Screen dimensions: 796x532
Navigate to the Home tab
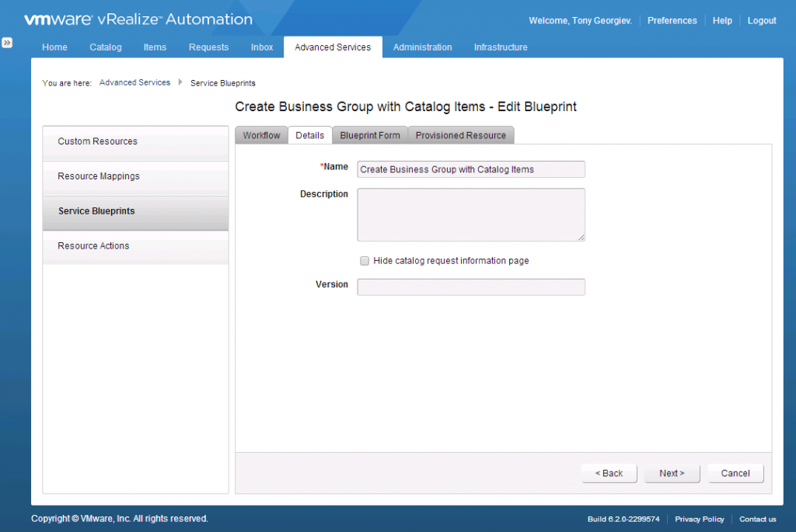point(54,47)
